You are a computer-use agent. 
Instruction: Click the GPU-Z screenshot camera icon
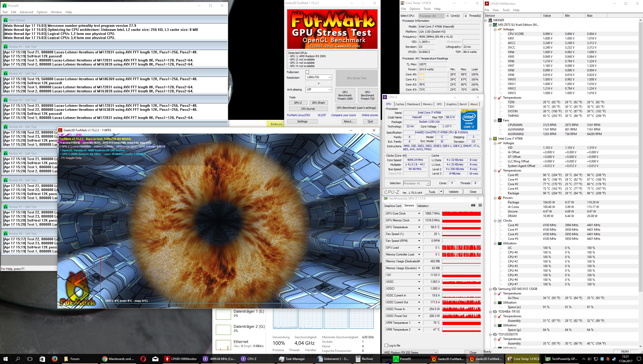473,205
